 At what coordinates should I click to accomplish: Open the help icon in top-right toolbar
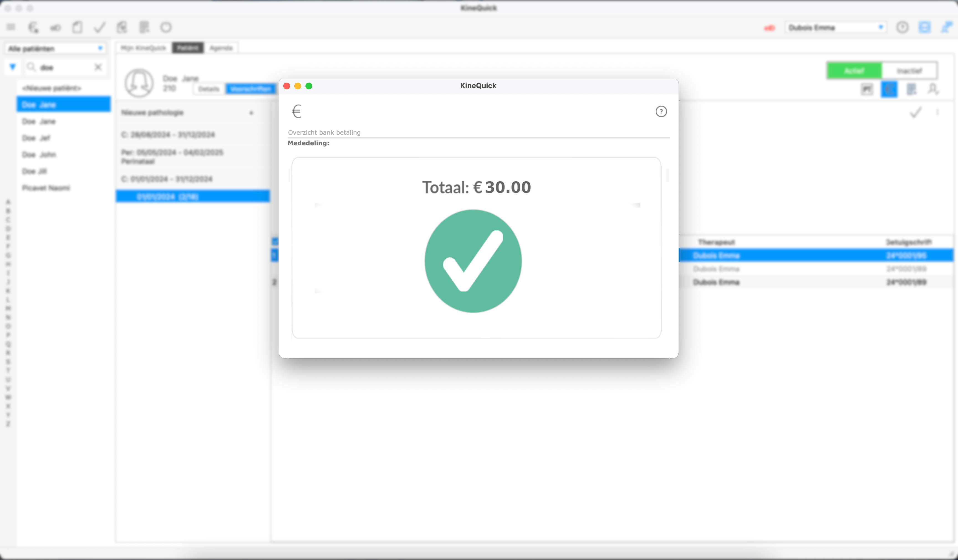[x=903, y=27]
